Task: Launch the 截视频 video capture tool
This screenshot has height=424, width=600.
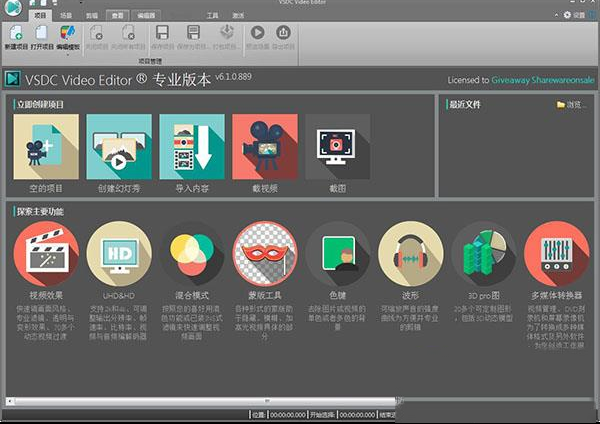Action: [265, 146]
